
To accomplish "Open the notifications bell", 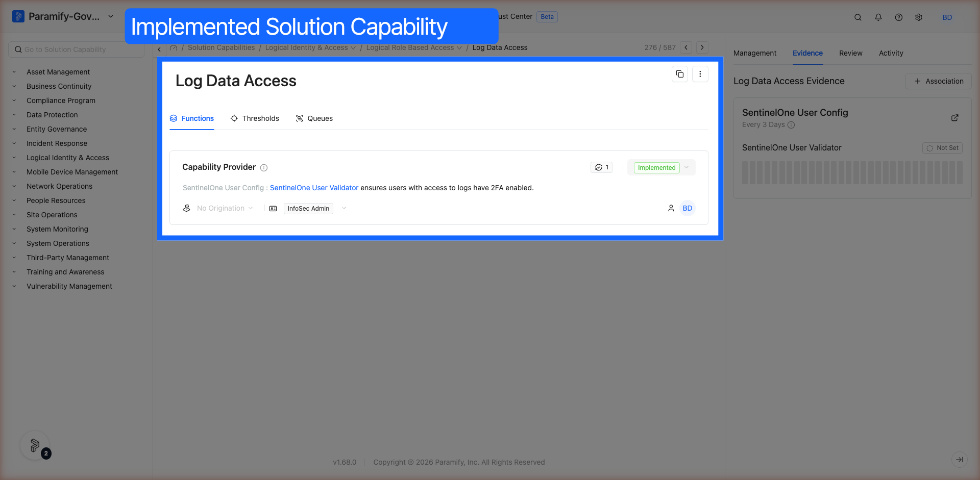I will (x=878, y=17).
